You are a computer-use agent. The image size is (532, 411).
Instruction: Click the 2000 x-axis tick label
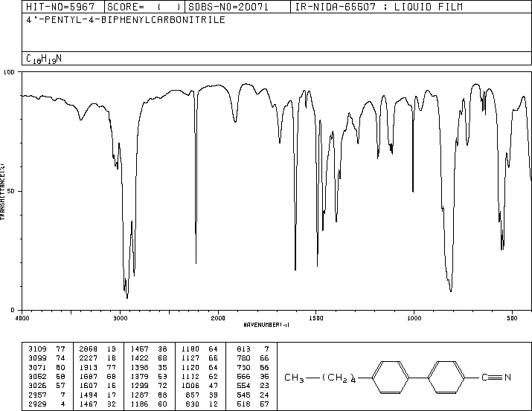(x=218, y=318)
